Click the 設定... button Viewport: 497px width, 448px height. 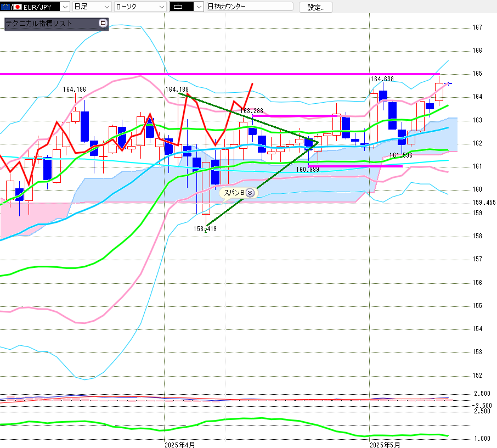pyautogui.click(x=315, y=7)
